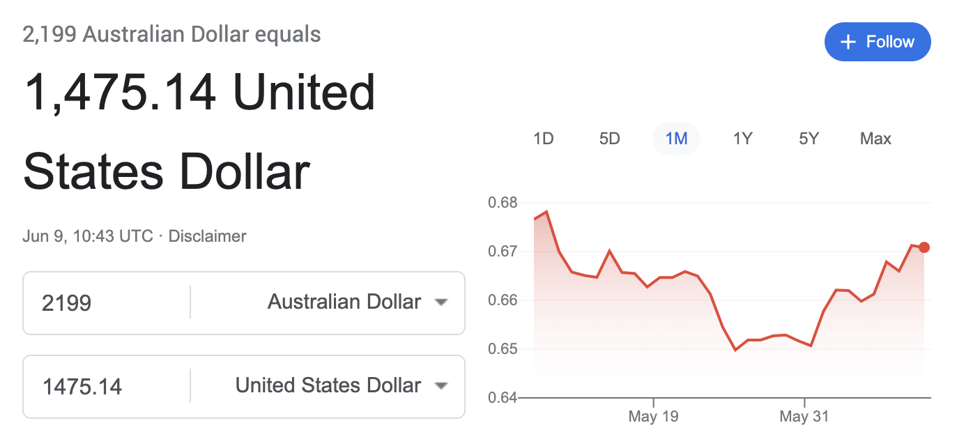Select the highlighted 1M range tab
Viewport: 980px width, 439px height.
(x=676, y=139)
